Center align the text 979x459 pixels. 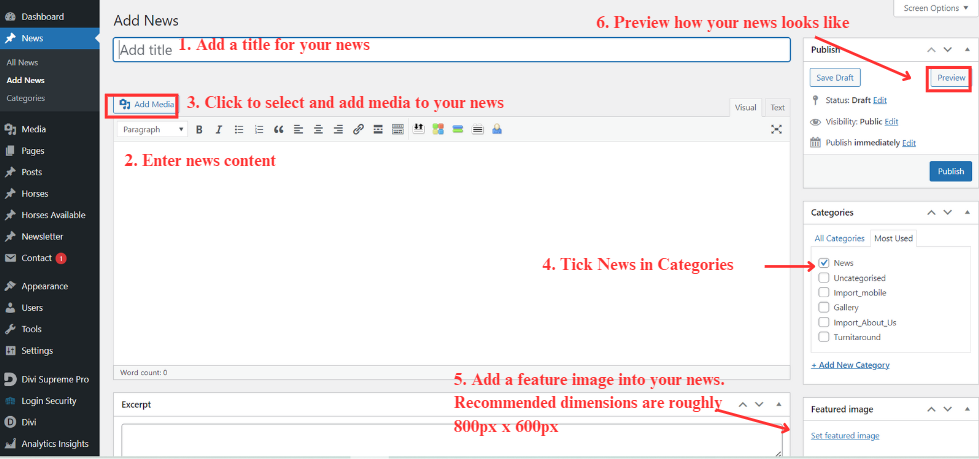pos(318,130)
